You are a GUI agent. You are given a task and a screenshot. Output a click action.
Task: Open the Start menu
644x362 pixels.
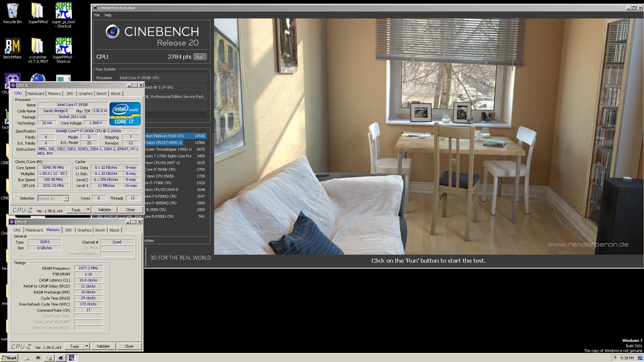click(9, 358)
